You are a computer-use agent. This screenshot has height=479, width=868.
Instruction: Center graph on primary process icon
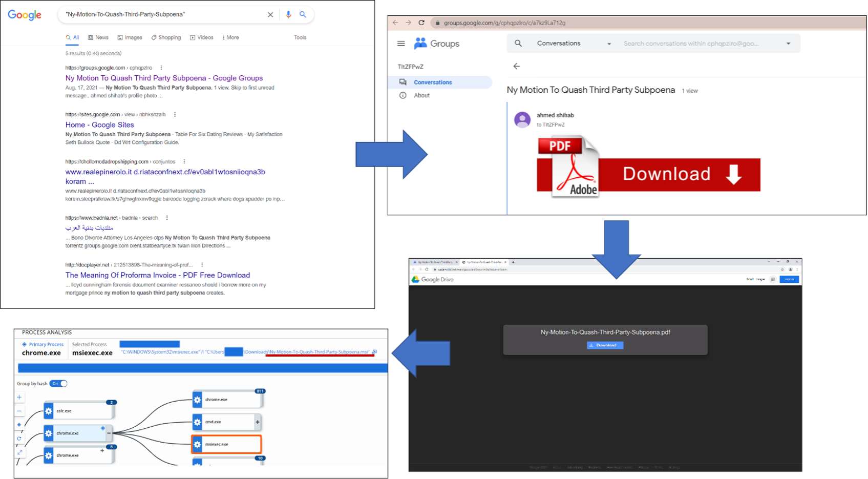click(19, 425)
